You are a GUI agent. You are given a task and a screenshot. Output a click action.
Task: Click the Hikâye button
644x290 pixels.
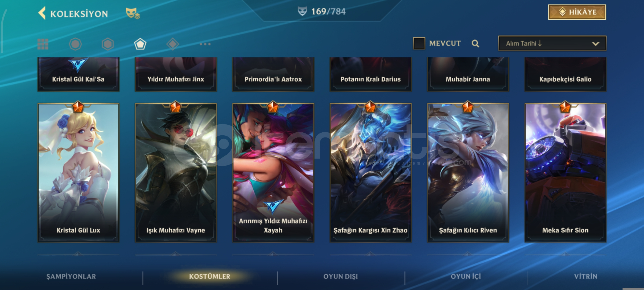coord(577,12)
